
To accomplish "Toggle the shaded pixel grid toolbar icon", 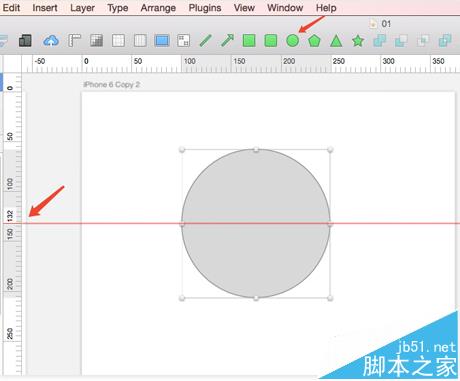I will [96, 41].
